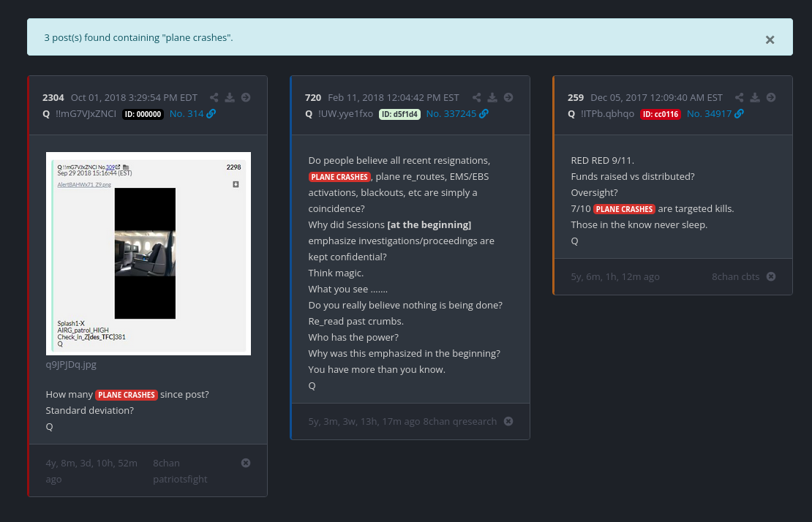The height and width of the screenshot is (522, 812).
Task: Click PLANE CRASHES highlight in post 720
Action: [339, 177]
